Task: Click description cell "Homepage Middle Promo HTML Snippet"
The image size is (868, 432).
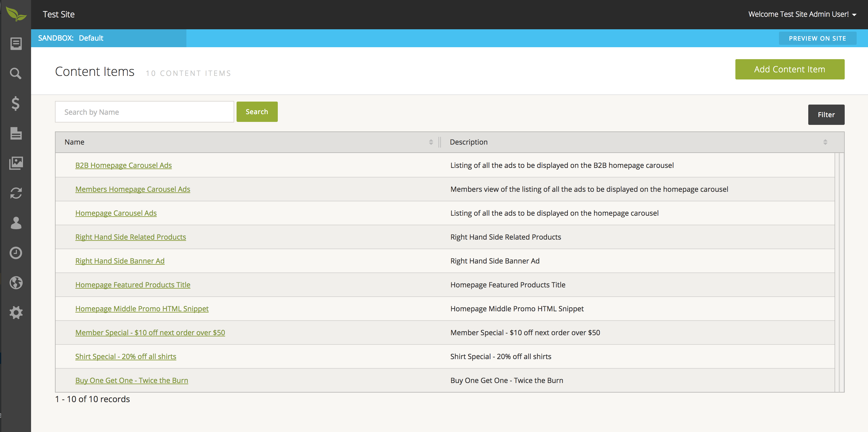Action: (517, 309)
